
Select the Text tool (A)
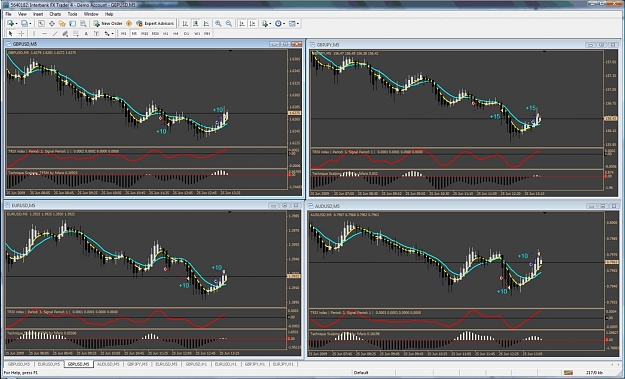click(x=86, y=33)
